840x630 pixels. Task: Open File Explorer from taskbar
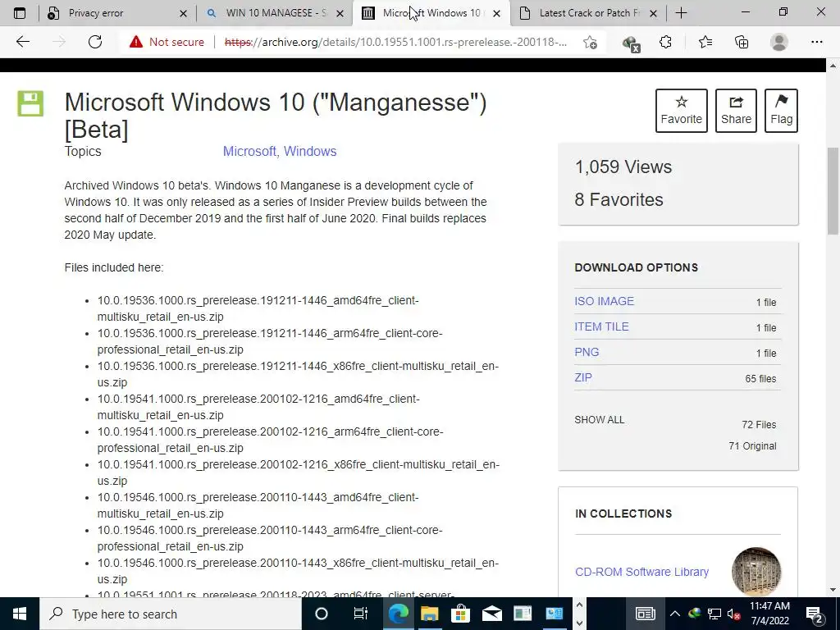coord(429,614)
